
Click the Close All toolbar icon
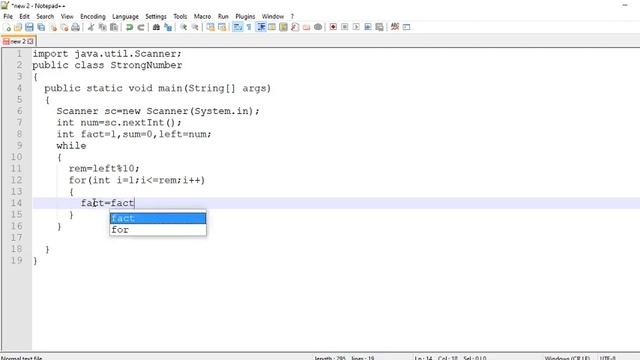pos(64,27)
